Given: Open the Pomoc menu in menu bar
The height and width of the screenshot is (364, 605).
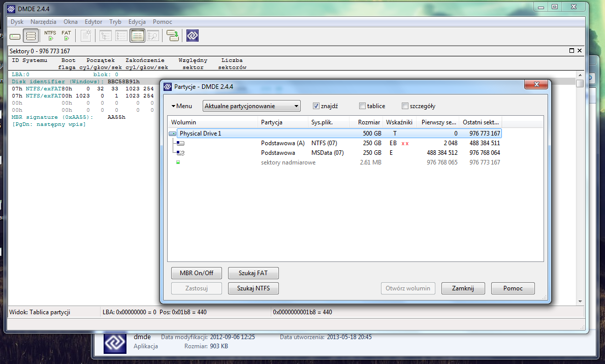Looking at the screenshot, I should click(163, 22).
